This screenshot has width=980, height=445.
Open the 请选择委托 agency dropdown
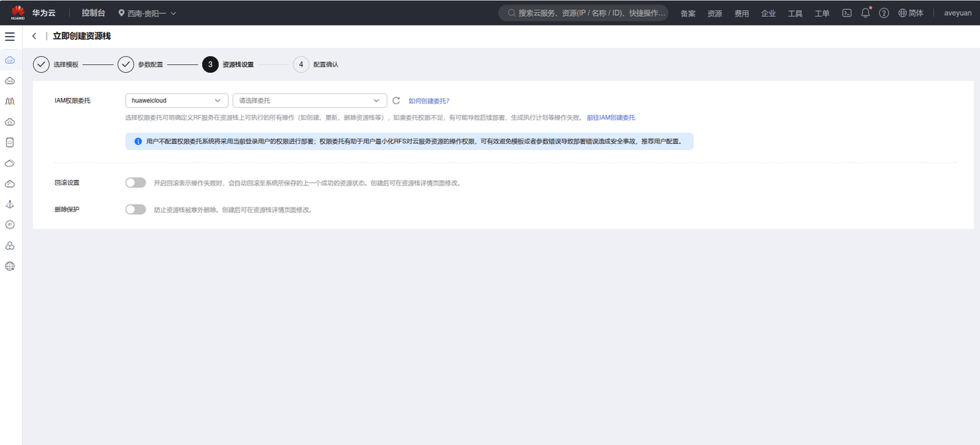[x=310, y=100]
